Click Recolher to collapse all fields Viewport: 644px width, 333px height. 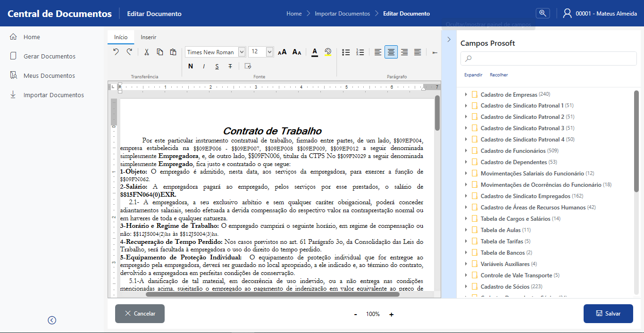click(x=499, y=75)
